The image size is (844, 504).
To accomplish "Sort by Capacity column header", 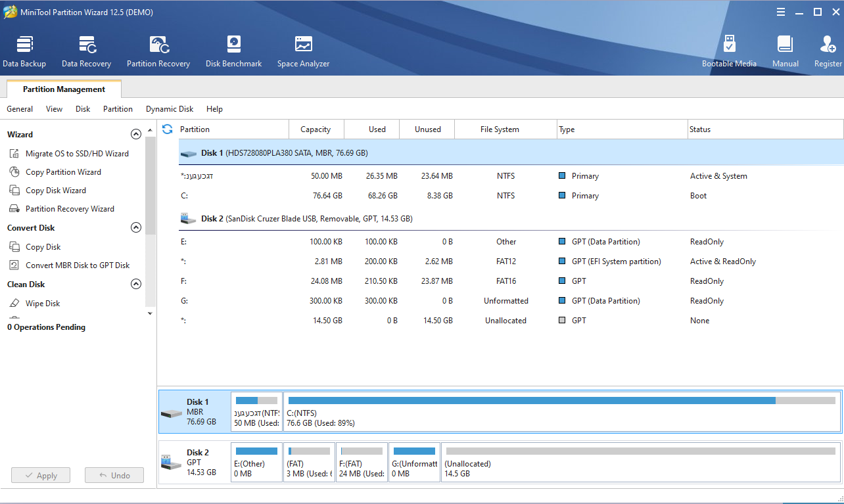I will pos(316,129).
